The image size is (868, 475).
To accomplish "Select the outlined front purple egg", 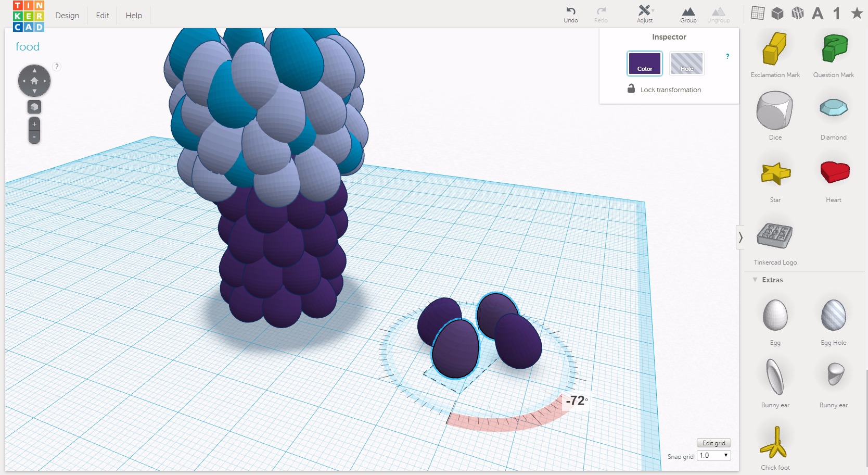I will tap(455, 349).
